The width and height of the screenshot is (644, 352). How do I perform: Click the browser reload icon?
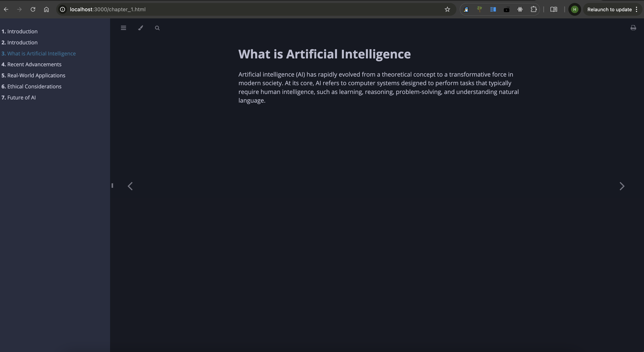click(x=33, y=9)
